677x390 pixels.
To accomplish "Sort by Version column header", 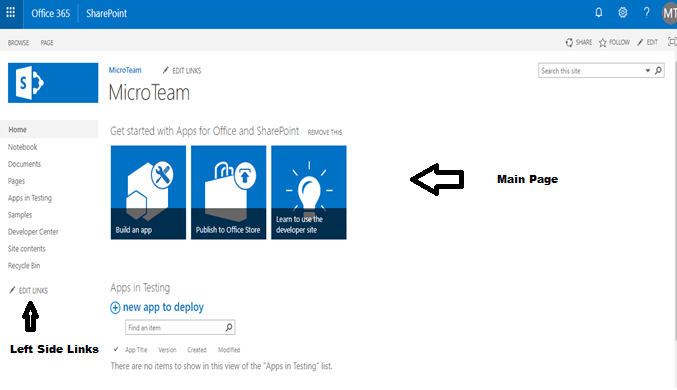I will pos(167,350).
